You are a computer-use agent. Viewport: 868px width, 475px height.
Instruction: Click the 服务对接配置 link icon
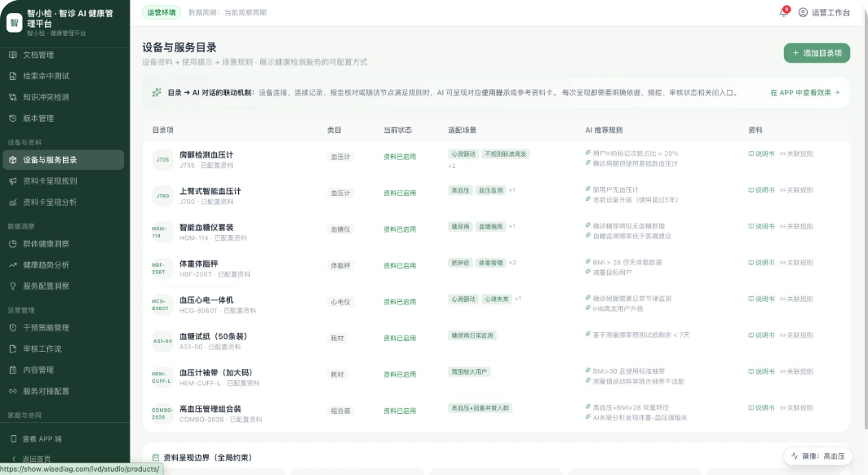(13, 391)
